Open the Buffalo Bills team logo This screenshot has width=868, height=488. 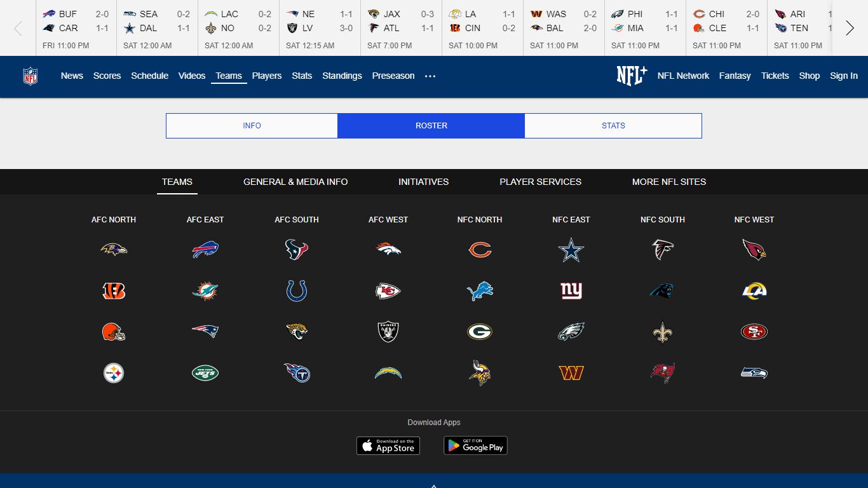coord(205,250)
